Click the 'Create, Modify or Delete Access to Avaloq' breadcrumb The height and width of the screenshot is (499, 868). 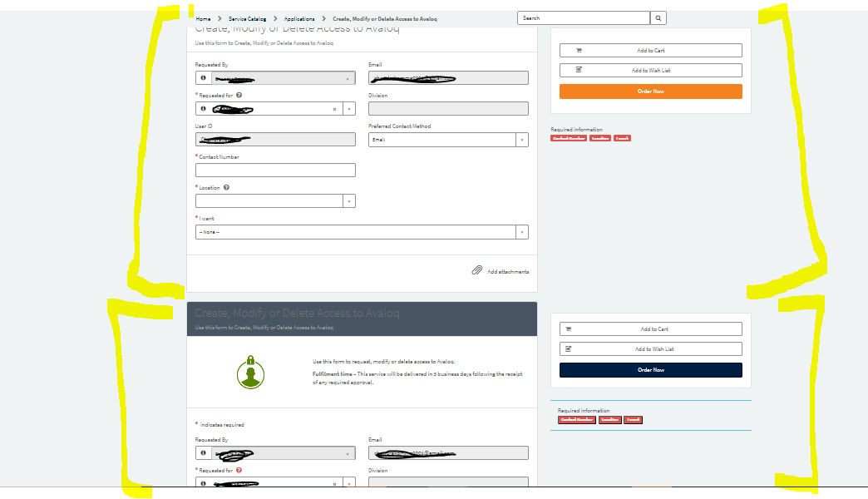click(x=385, y=19)
